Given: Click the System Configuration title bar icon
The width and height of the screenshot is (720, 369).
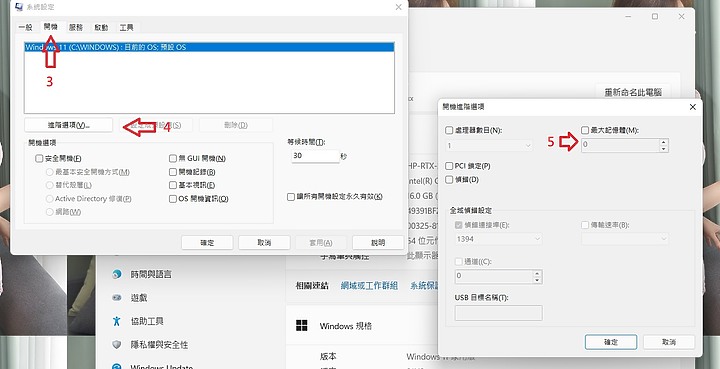Looking at the screenshot, I should pos(19,7).
